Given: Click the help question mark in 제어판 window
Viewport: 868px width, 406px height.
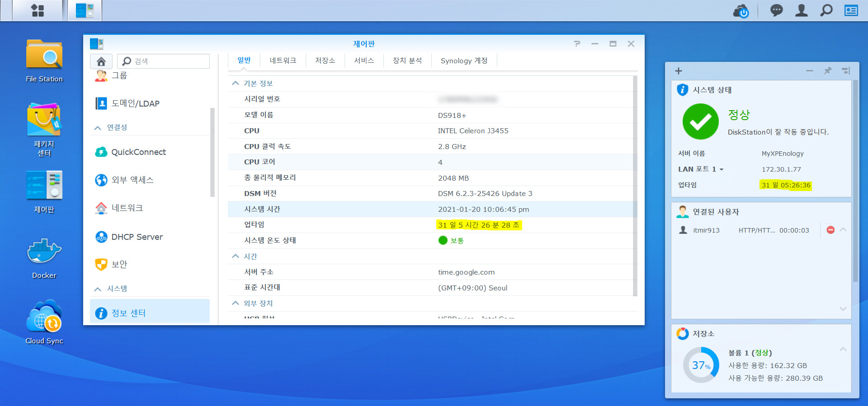Looking at the screenshot, I should pos(577,44).
